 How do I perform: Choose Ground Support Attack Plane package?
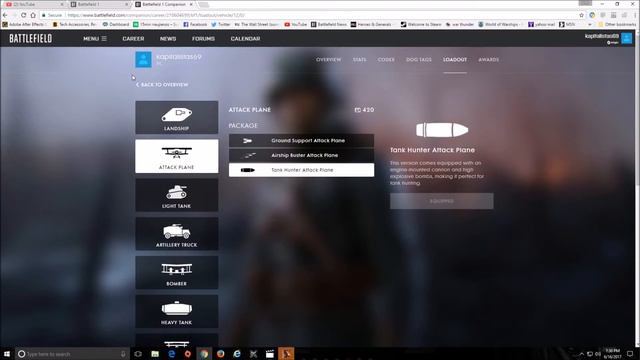click(x=301, y=140)
